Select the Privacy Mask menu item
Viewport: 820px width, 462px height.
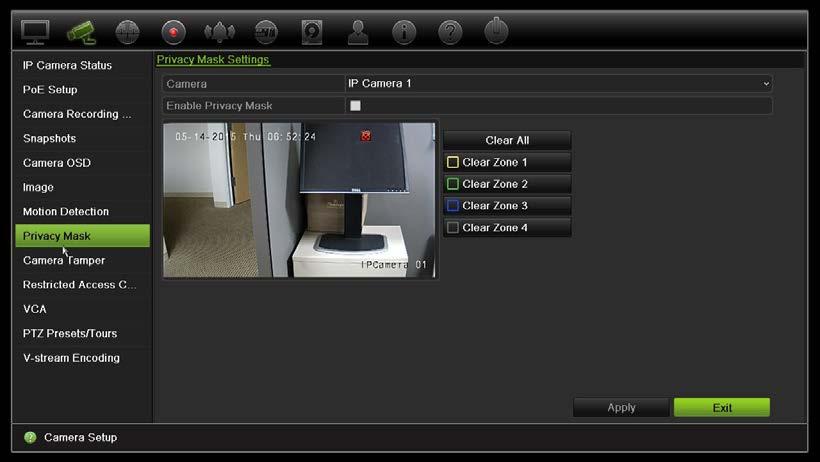pos(82,236)
